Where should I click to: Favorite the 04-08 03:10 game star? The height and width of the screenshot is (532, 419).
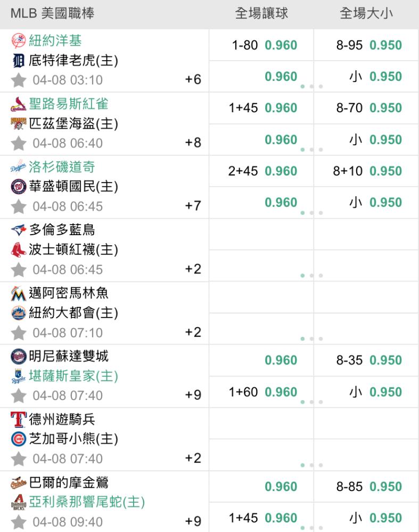pos(19,80)
